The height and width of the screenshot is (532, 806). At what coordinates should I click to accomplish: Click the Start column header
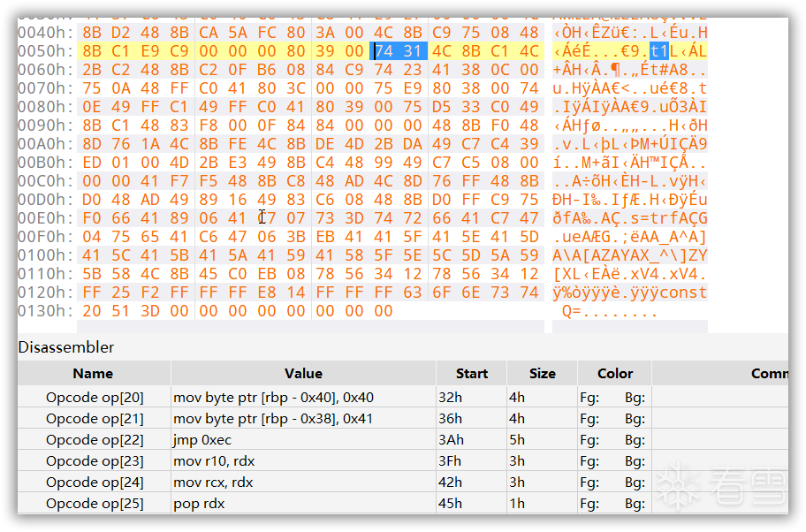[472, 373]
